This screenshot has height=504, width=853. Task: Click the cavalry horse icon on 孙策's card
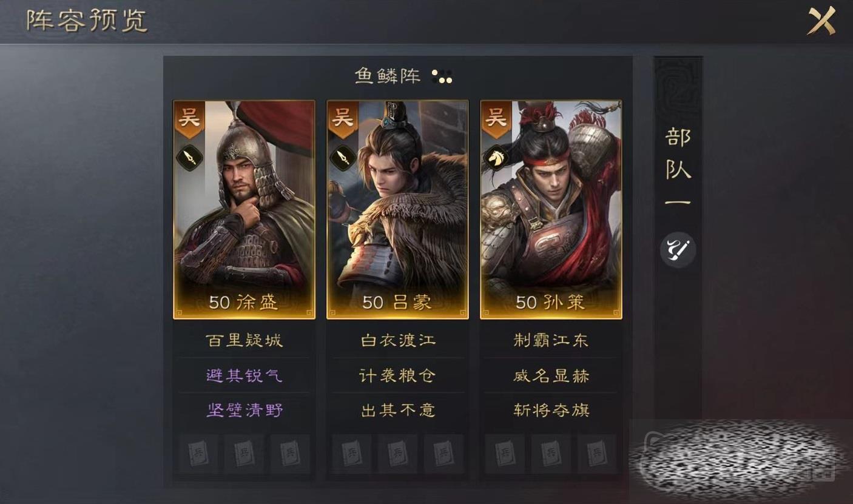[x=496, y=158]
